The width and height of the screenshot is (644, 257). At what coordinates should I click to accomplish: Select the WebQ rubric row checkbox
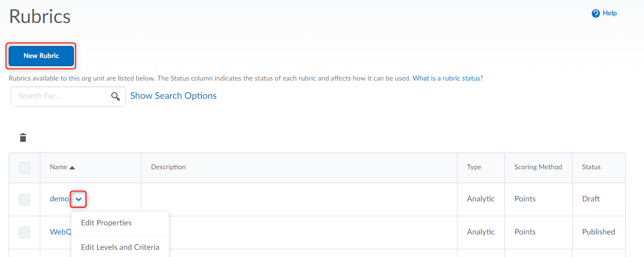[24, 232]
